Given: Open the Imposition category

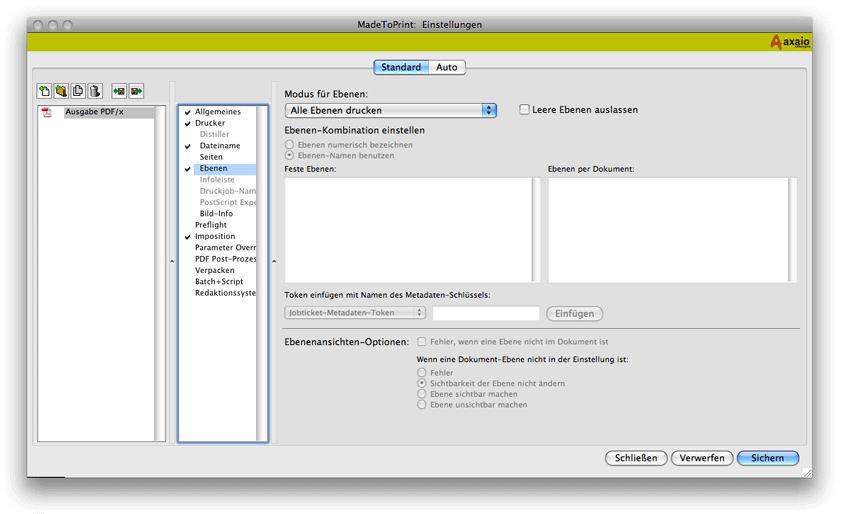Looking at the screenshot, I should click(215, 236).
